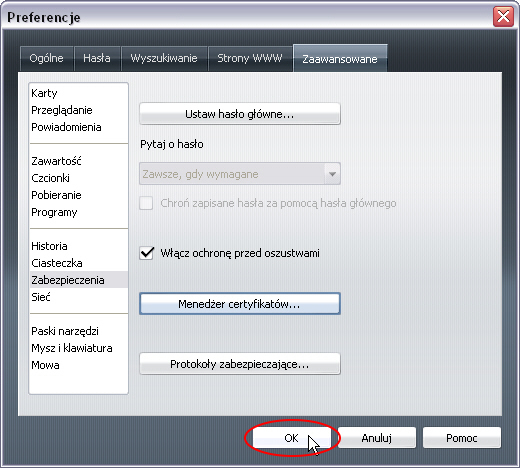The width and height of the screenshot is (520, 468).
Task: Switch to the Ogólne tab
Action: [x=46, y=58]
